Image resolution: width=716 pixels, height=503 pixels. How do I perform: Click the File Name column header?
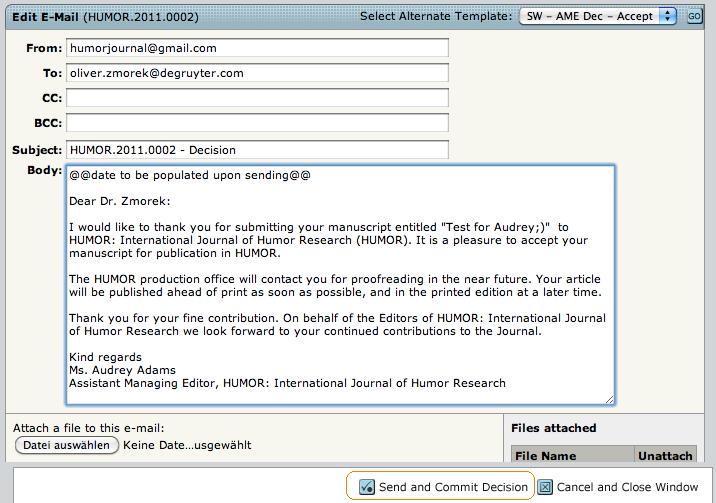click(x=544, y=456)
